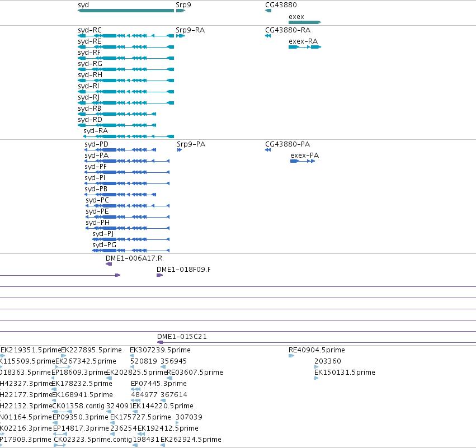Screen dimensions: 476x448
Task: Click the syd-RG transcript glyph
Action: [x=126, y=69]
